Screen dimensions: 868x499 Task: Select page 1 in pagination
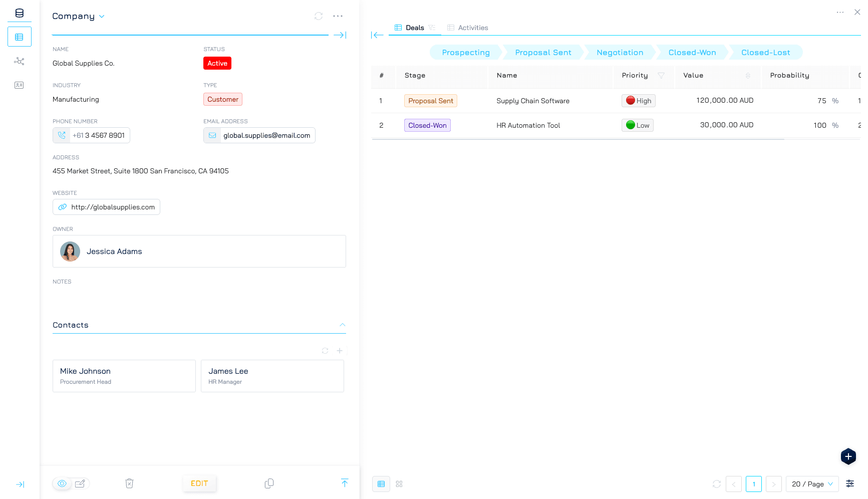click(x=754, y=484)
